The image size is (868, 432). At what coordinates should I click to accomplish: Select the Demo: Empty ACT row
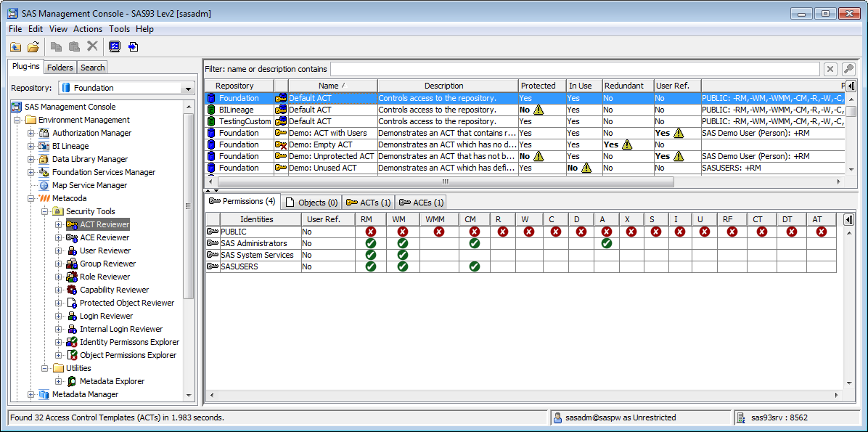[x=525, y=144]
